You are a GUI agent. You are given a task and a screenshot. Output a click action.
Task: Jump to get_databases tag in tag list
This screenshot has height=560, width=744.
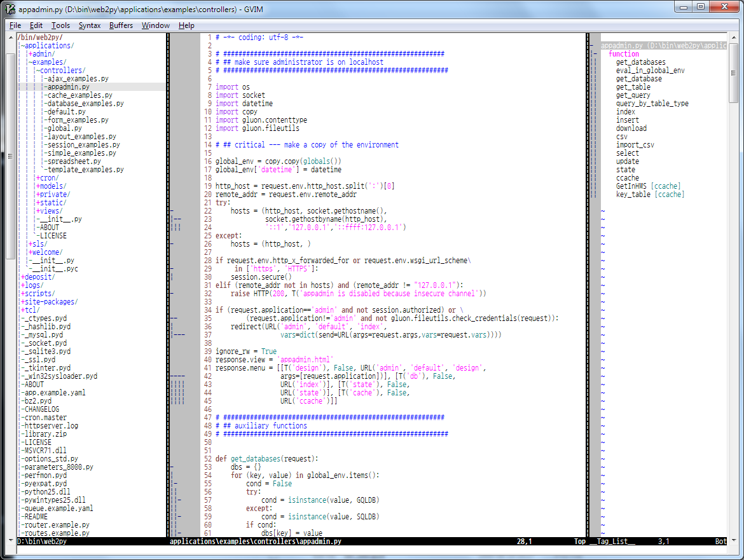click(x=640, y=62)
